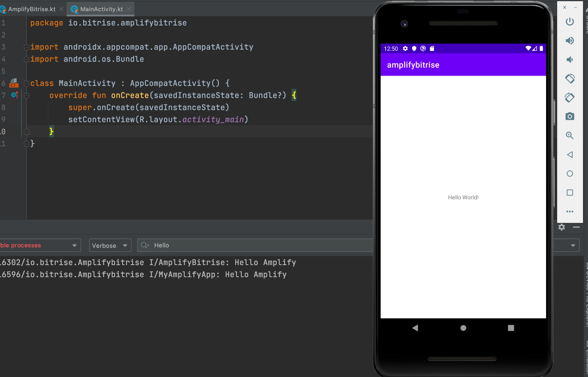Click line number 2 in the editor gutter
Viewport: 588px width, 377px height.
(3, 35)
